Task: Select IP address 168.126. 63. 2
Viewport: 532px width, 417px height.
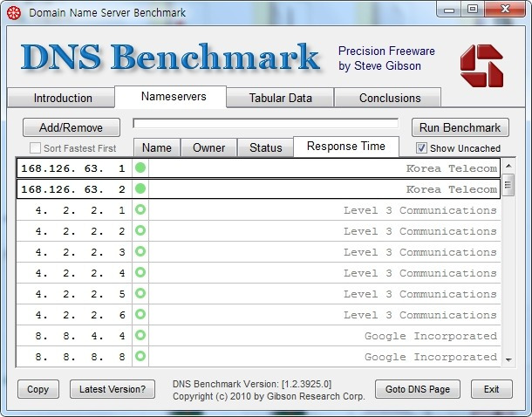Action: (73, 189)
